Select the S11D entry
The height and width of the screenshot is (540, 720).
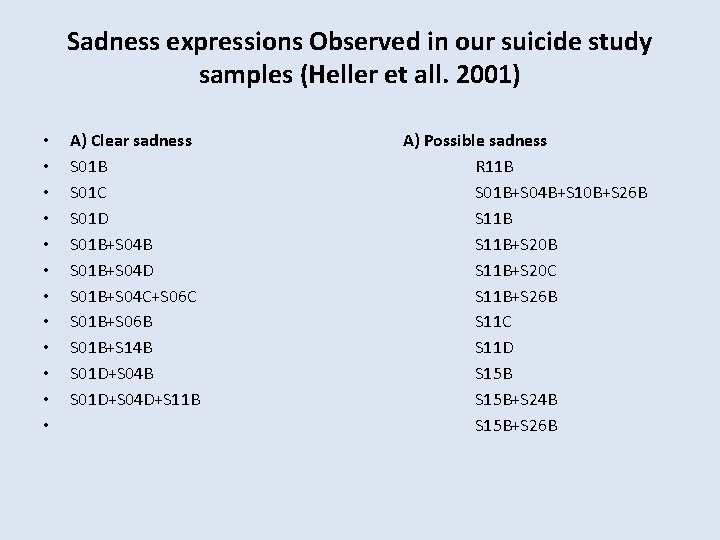[x=494, y=348]
